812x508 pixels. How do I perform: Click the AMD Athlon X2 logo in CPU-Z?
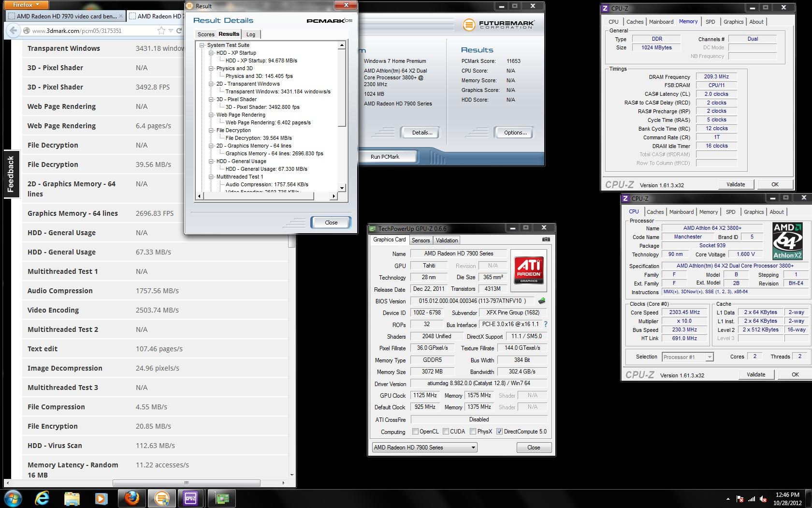(787, 241)
